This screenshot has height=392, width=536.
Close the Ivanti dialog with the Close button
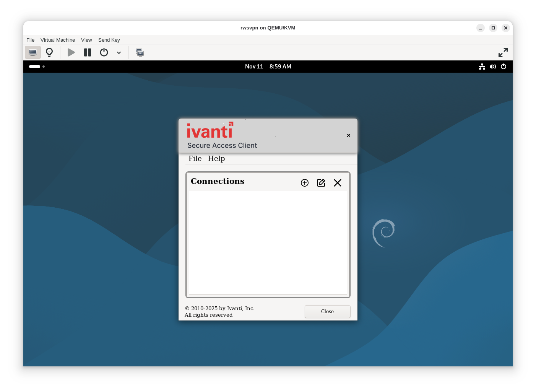[x=327, y=311]
